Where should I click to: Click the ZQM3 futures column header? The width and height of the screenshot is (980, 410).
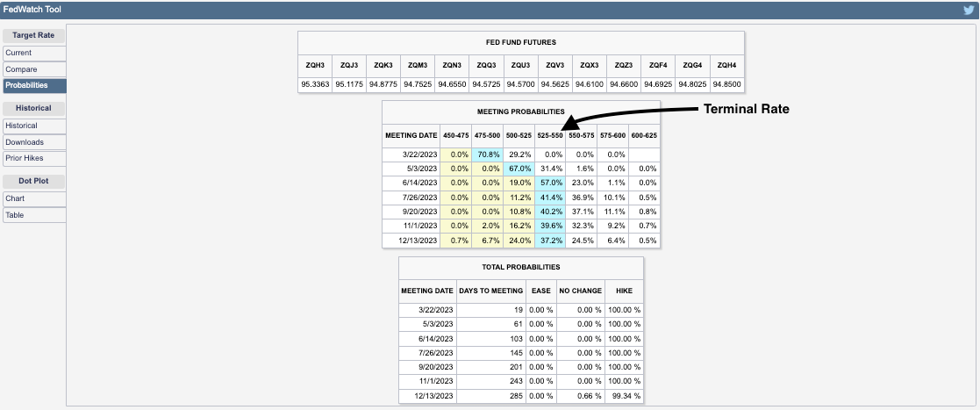(418, 65)
